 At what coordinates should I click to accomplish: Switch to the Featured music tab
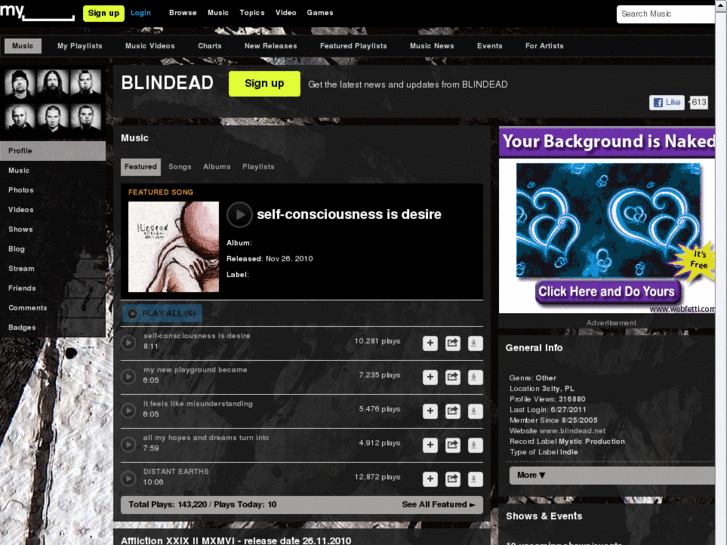click(x=140, y=167)
